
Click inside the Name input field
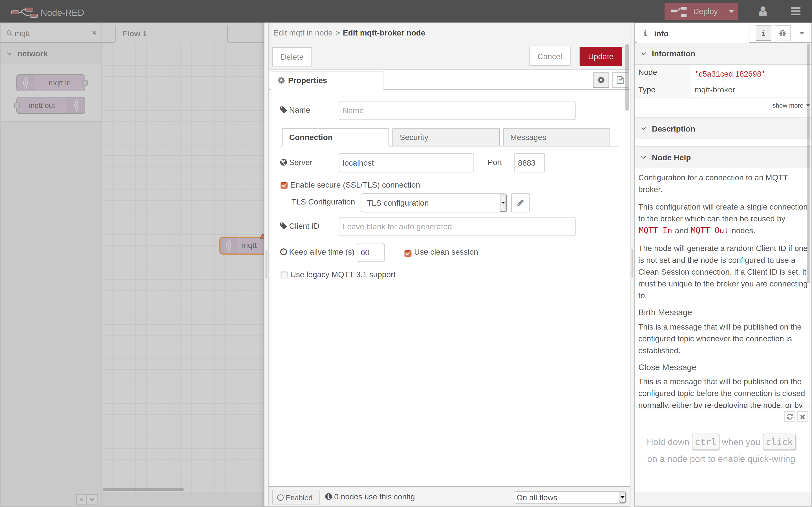coord(456,110)
